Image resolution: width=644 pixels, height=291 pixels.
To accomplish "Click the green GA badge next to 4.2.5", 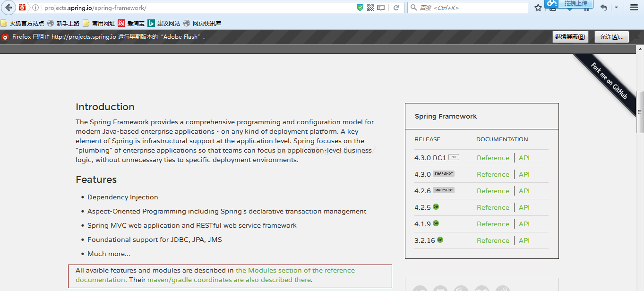I will [x=436, y=206].
